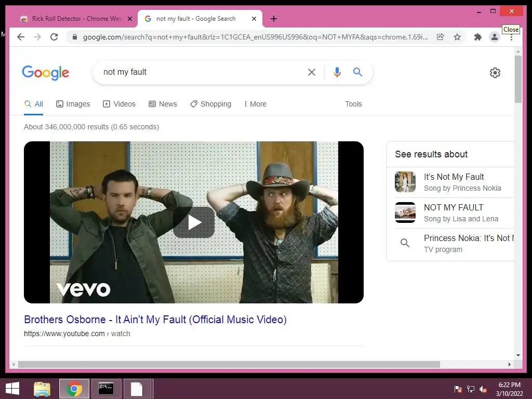Switch to News results
The height and width of the screenshot is (399, 532).
pyautogui.click(x=163, y=104)
